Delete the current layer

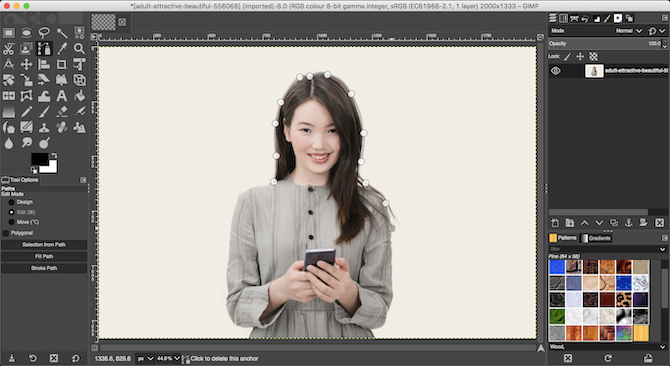(659, 223)
